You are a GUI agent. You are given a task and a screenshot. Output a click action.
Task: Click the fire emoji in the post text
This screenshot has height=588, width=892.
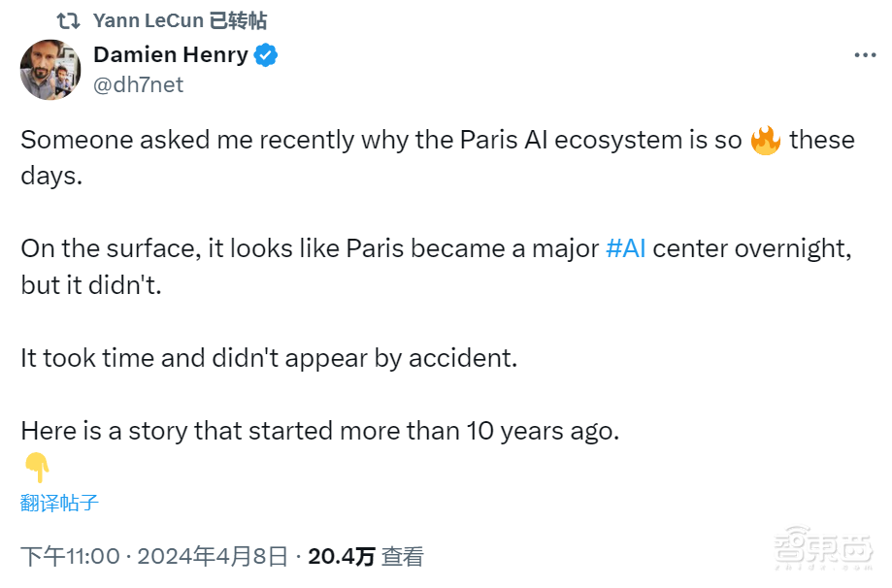click(765, 140)
